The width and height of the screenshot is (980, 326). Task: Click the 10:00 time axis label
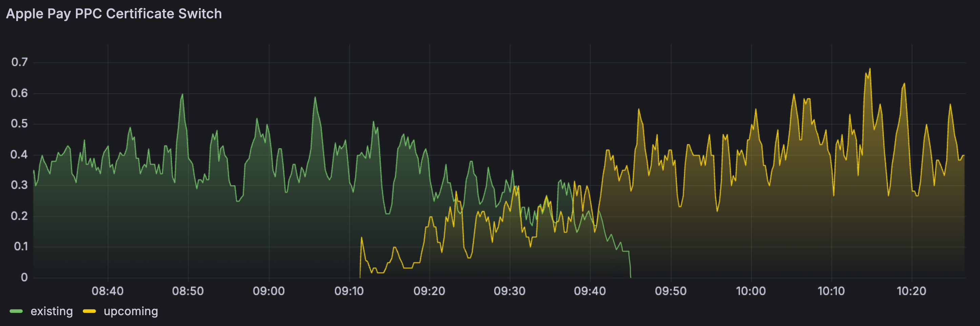751,291
